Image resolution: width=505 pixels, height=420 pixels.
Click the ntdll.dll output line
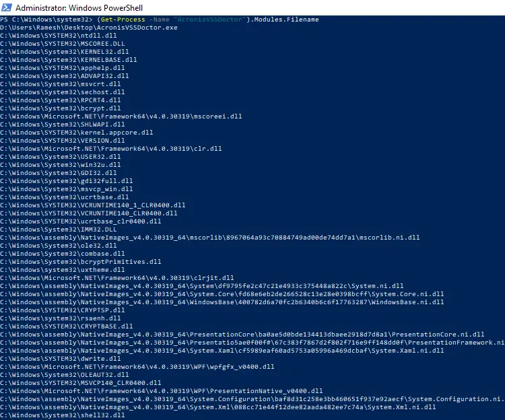pyautogui.click(x=59, y=36)
